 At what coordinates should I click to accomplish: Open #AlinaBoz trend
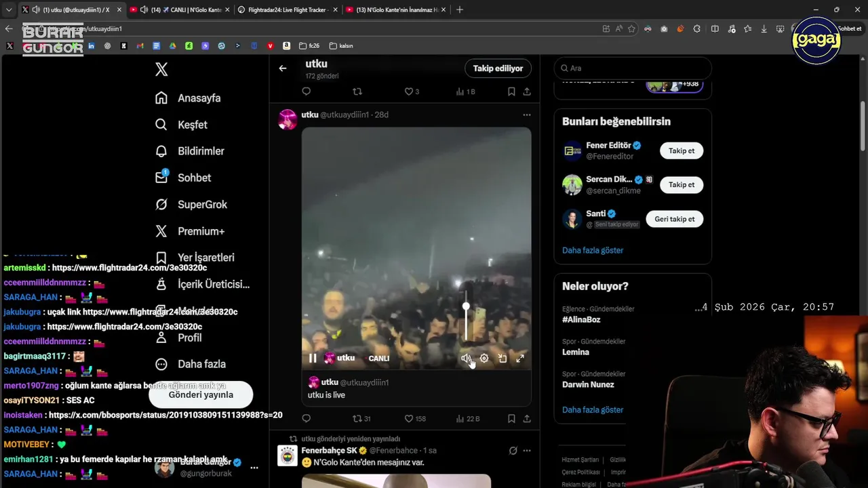click(x=581, y=319)
